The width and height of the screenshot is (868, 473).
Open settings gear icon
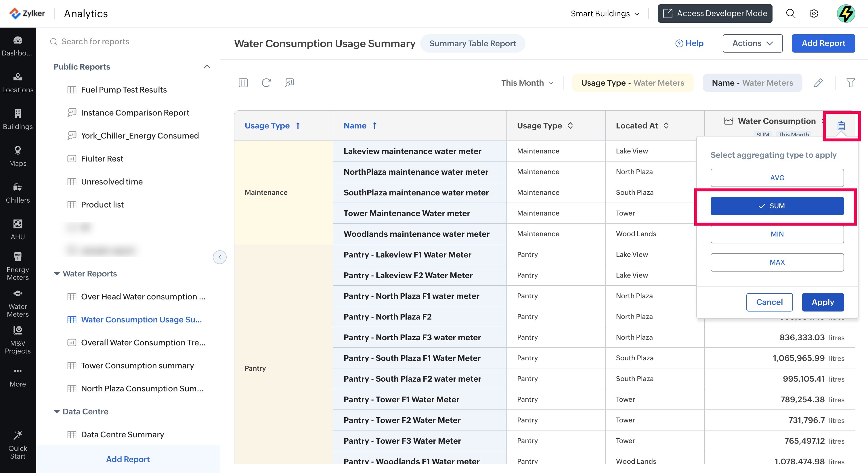coord(814,14)
